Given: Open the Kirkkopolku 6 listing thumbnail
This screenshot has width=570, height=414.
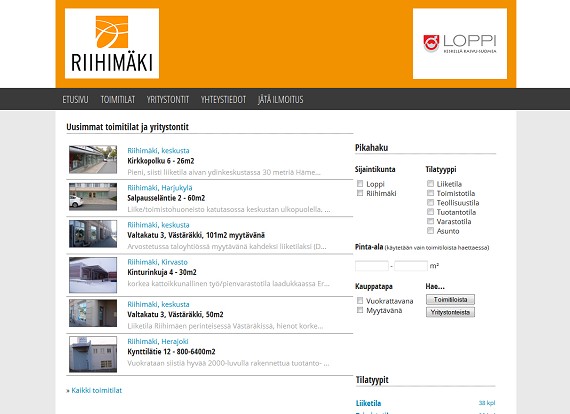Looking at the screenshot, I should pos(93,160).
